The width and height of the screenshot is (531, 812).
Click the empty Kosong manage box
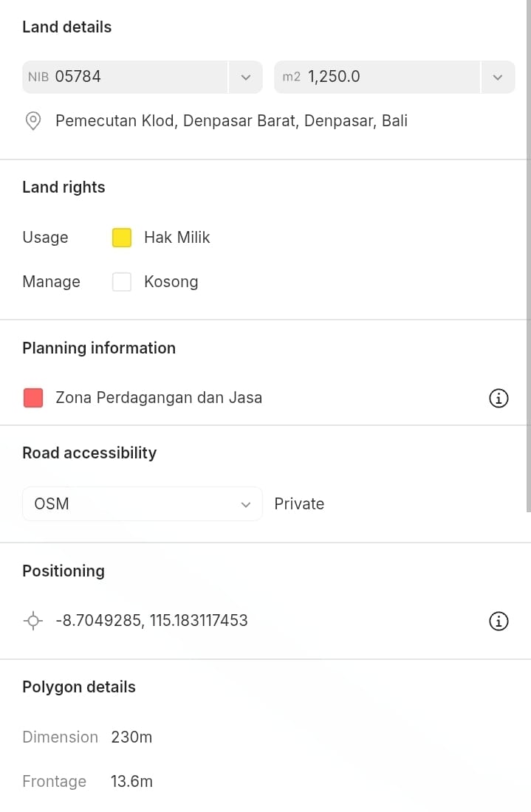click(122, 282)
